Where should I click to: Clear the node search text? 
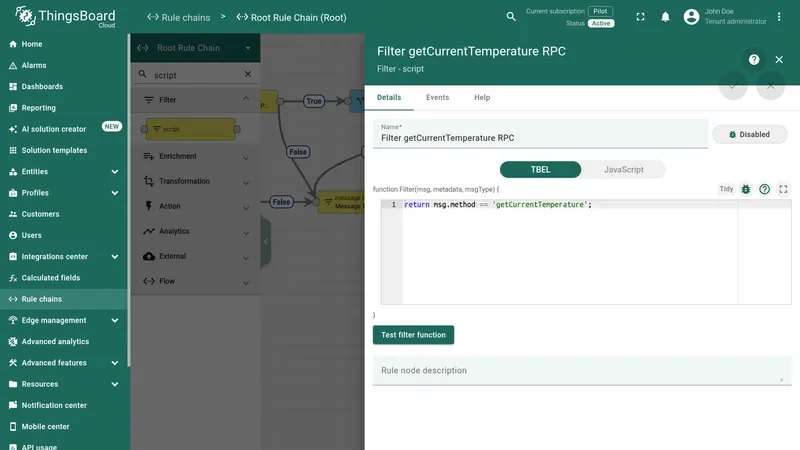tap(247, 74)
